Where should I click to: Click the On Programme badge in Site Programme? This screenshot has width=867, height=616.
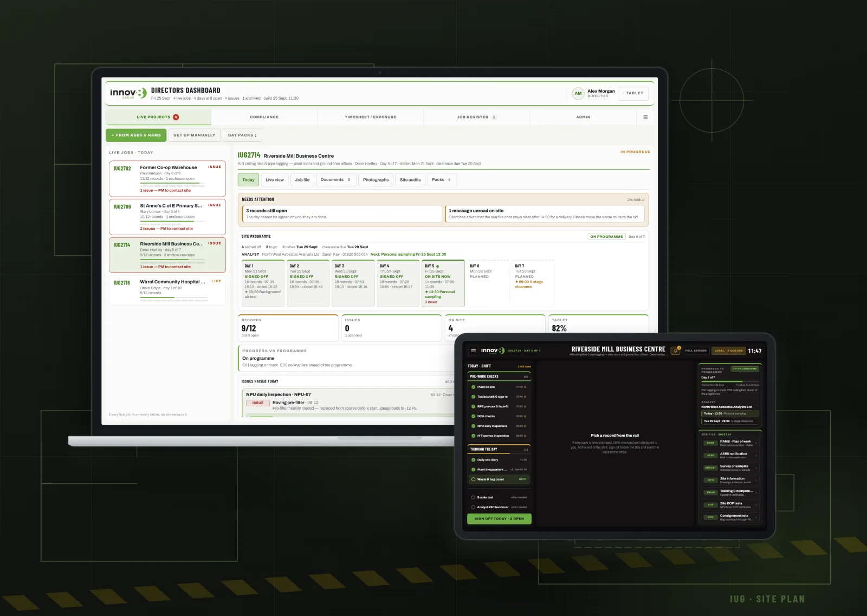[x=606, y=237]
